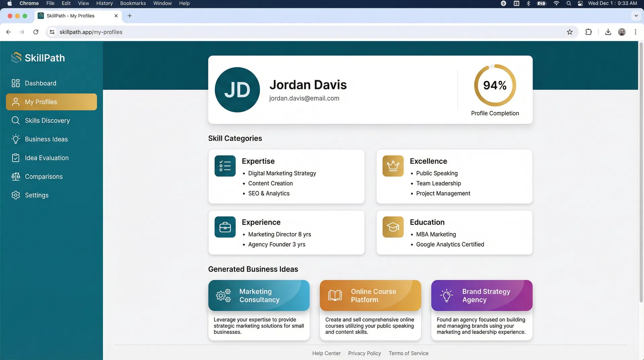The width and height of the screenshot is (644, 360).
Task: Click the lightbulb icon on Brand Strategy Agency
Action: (446, 295)
